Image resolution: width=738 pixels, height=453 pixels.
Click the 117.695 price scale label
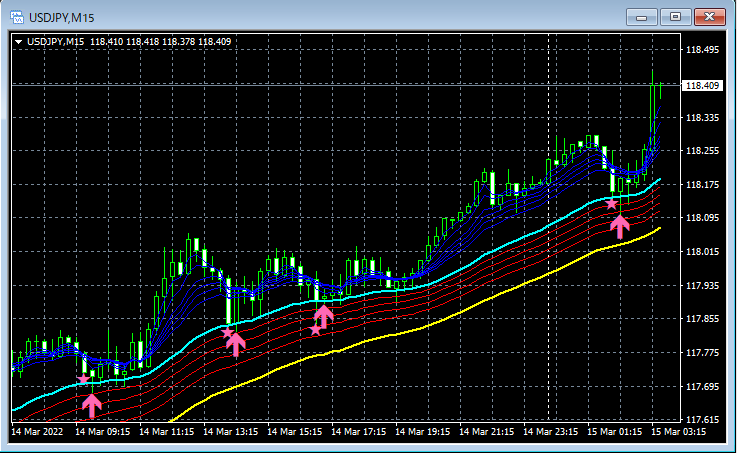[702, 387]
